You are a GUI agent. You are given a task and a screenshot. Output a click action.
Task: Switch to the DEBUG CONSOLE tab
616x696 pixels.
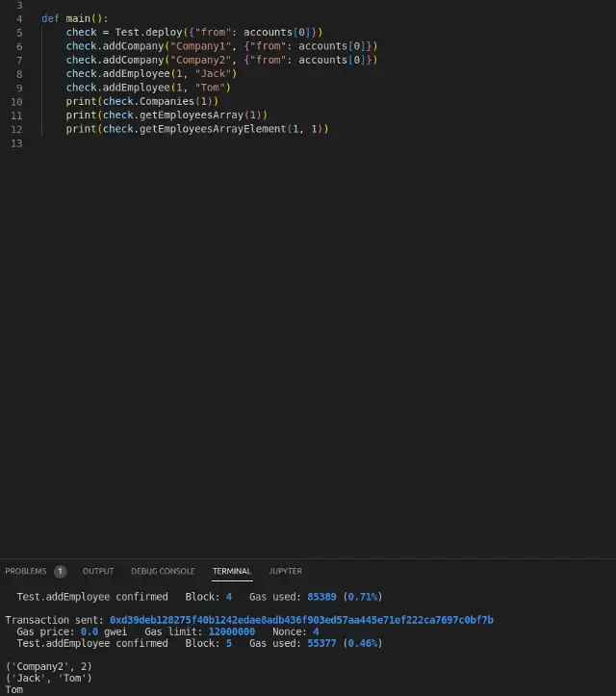[x=163, y=571]
